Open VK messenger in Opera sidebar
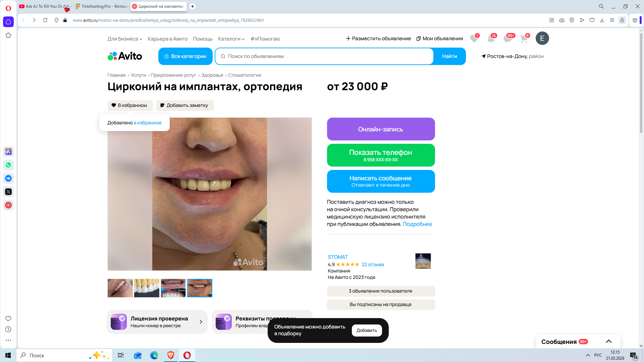This screenshot has height=362, width=644. coord(8,178)
